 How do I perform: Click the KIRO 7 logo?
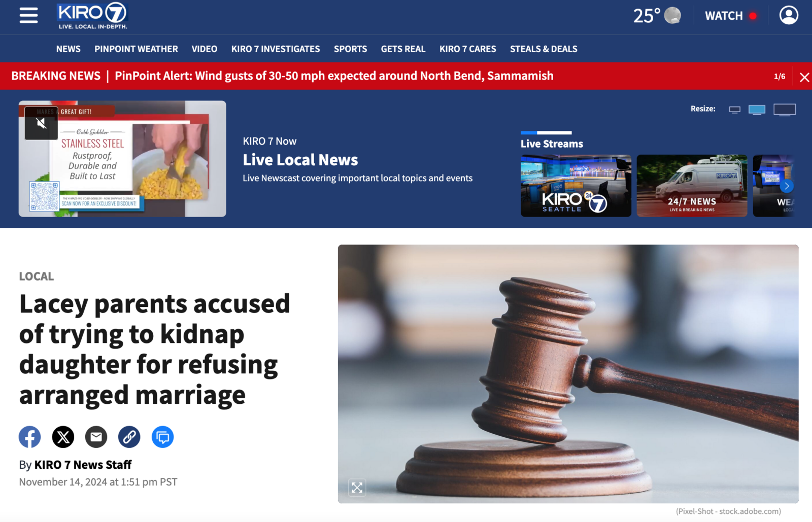(92, 16)
